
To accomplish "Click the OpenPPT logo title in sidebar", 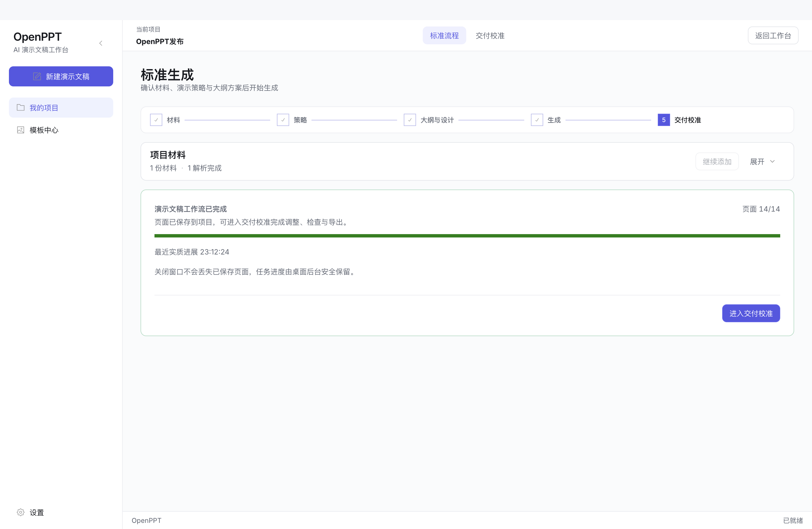I will [x=38, y=37].
